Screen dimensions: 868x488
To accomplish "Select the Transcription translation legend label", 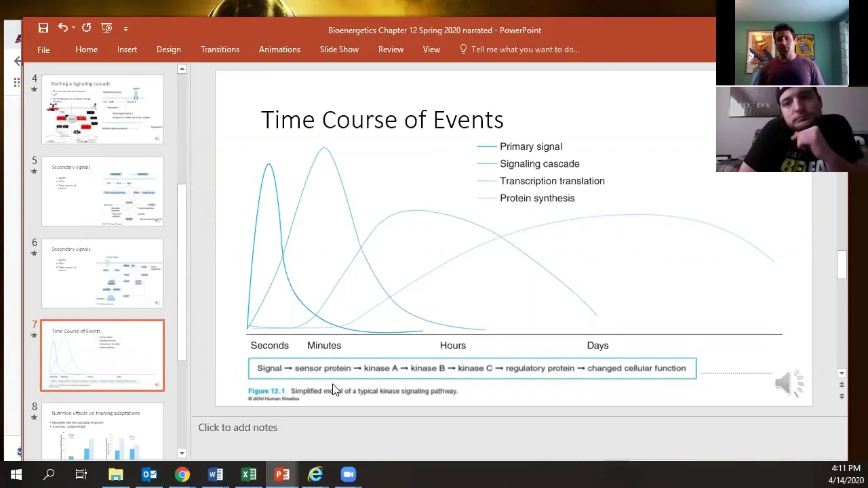I will (x=552, y=181).
